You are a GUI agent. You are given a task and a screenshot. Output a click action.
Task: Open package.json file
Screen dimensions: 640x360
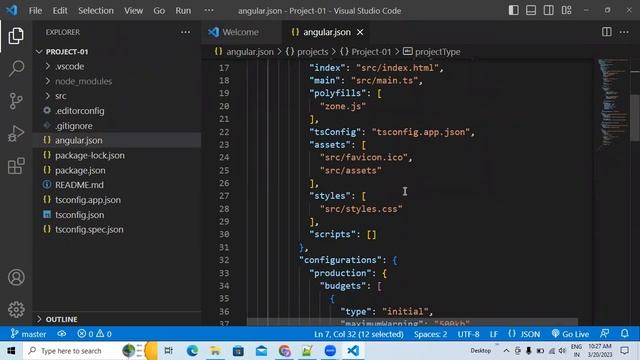pyautogui.click(x=117, y=170)
